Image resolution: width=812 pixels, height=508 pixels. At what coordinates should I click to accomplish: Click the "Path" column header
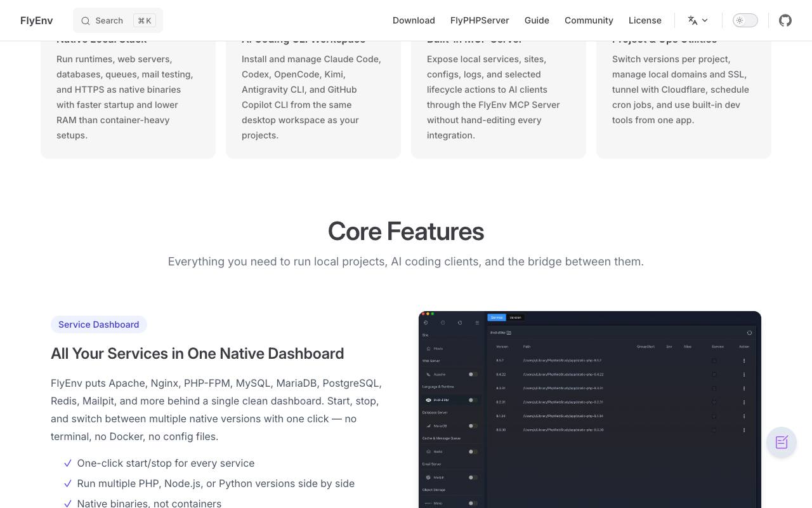[x=527, y=347]
